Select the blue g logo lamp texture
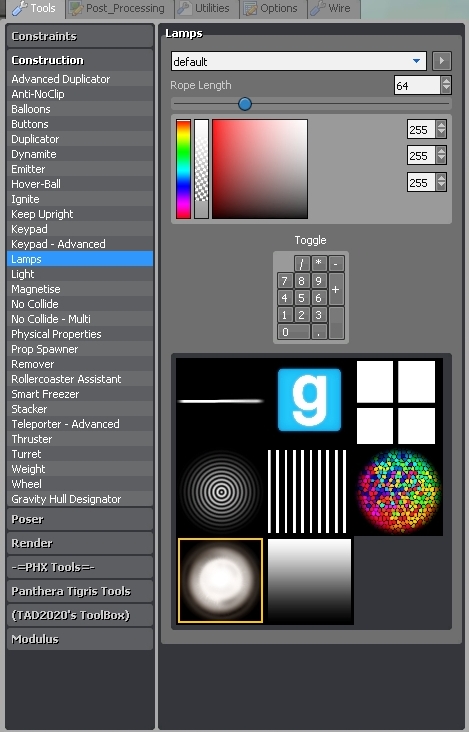 [x=309, y=401]
